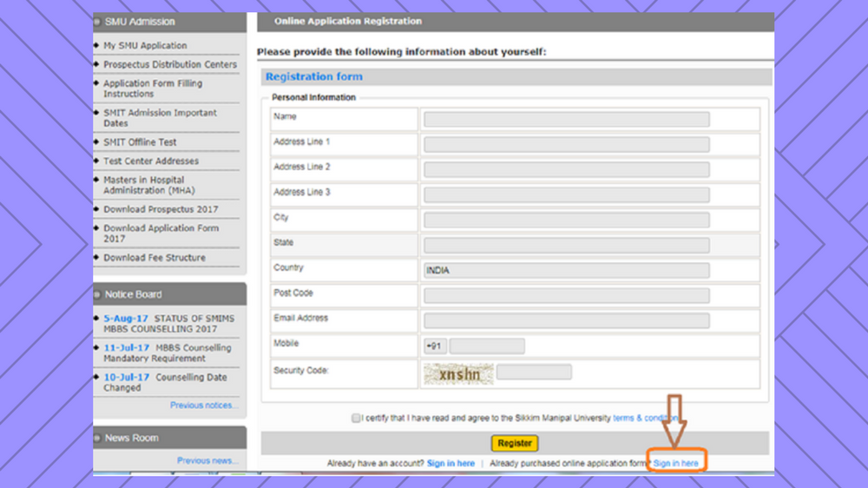Tick the terms agreement checkbox
Screen dimensions: 868x488
(x=355, y=419)
